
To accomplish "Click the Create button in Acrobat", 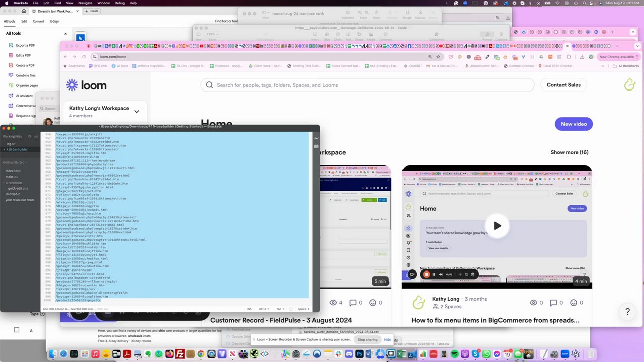I will [92, 11].
